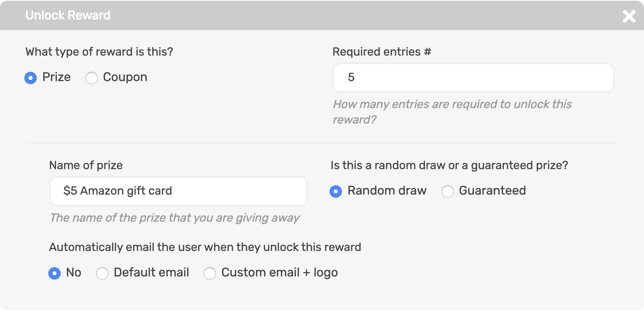The height and width of the screenshot is (312, 644).
Task: Click the $5 Amazon gift card text
Action: tap(117, 191)
